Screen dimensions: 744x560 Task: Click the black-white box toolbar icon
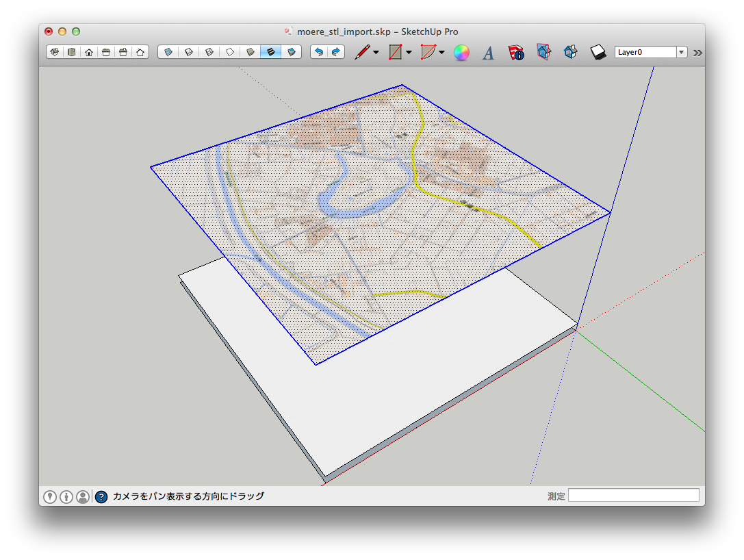[598, 52]
